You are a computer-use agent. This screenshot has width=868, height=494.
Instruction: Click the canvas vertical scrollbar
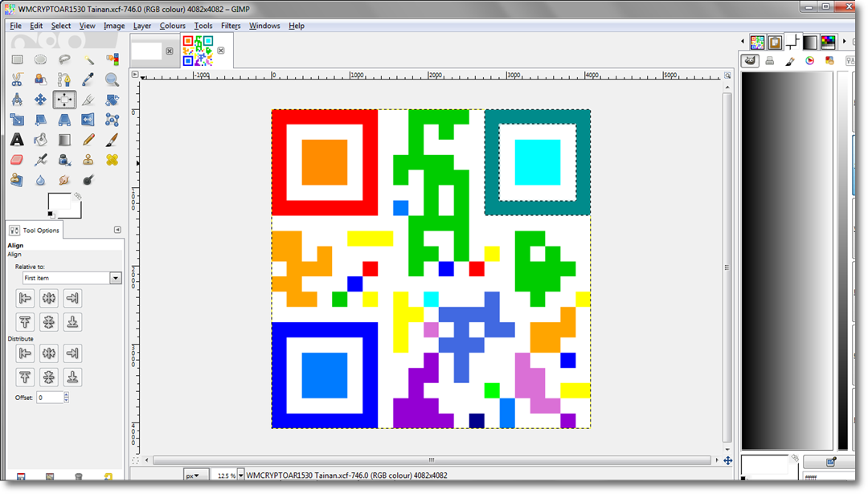(727, 267)
